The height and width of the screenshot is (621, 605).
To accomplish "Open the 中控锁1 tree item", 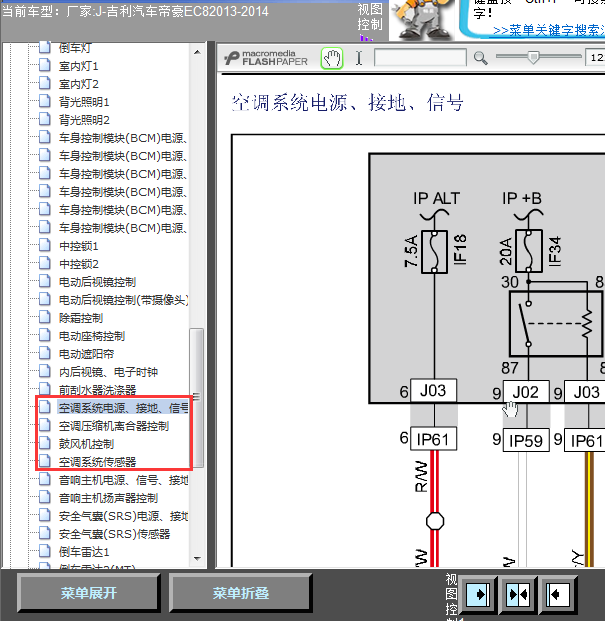I will 78,246.
